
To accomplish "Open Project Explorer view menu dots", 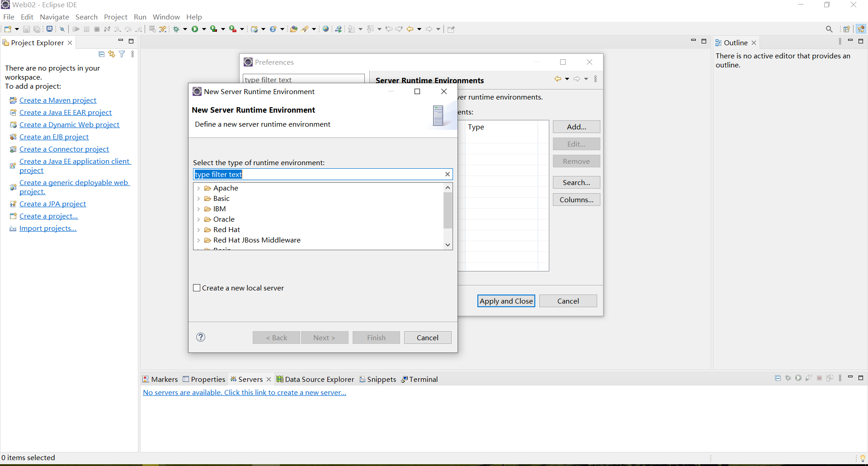I will tap(132, 54).
